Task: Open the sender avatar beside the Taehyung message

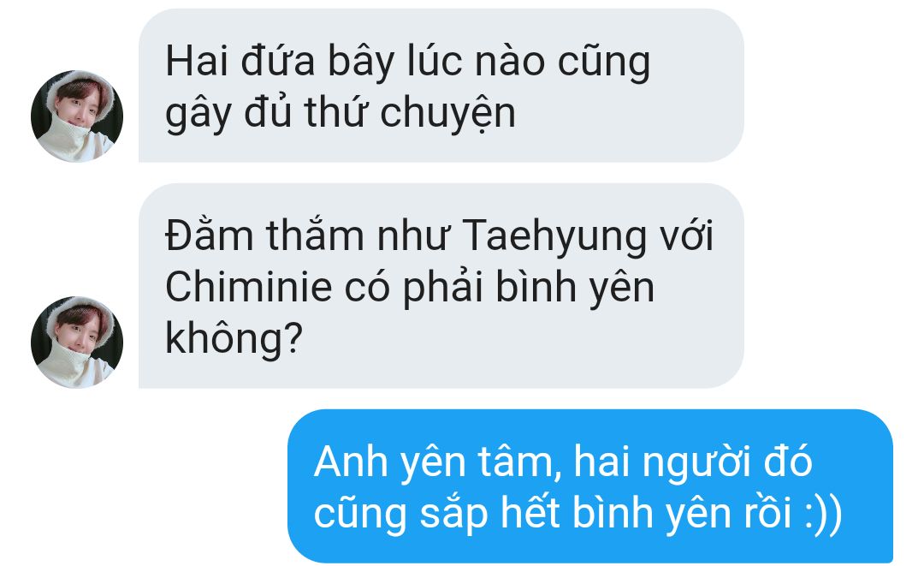Action: point(77,342)
